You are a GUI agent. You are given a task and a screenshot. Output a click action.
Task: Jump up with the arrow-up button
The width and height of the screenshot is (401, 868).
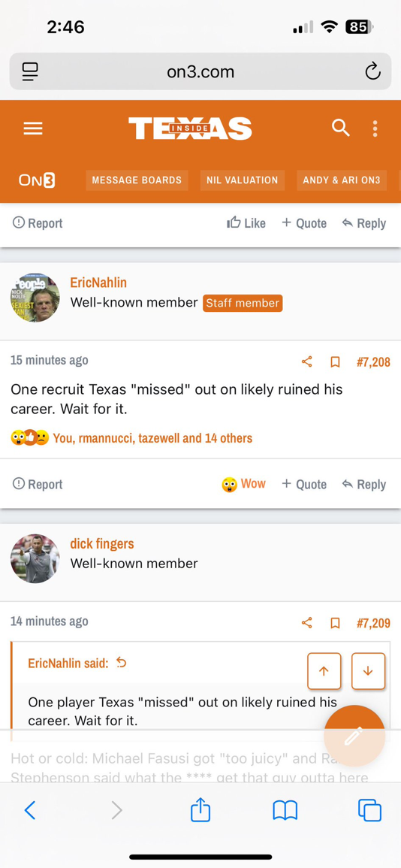(324, 671)
